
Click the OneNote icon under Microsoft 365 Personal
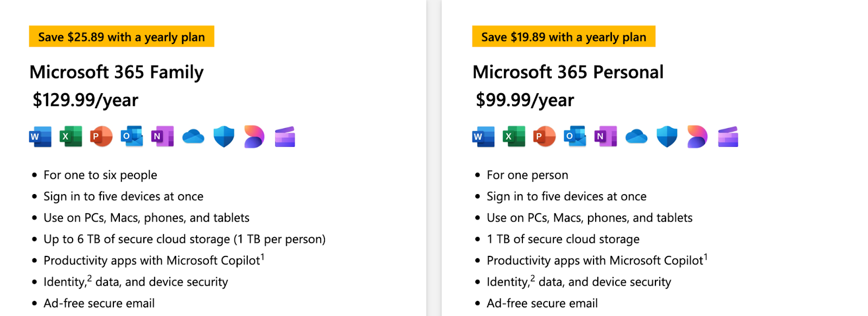tap(605, 137)
